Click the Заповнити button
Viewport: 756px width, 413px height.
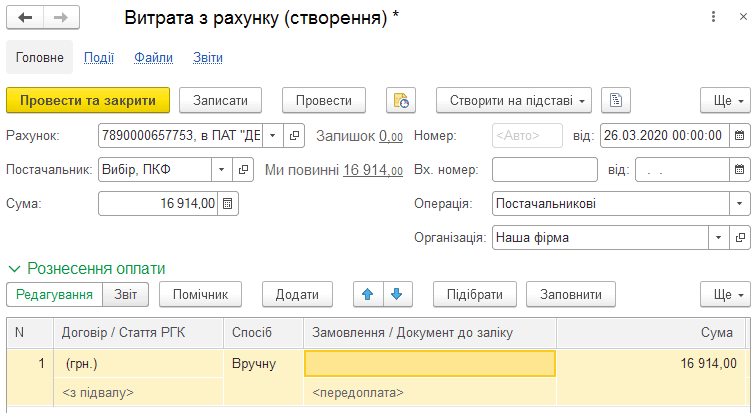tap(571, 294)
